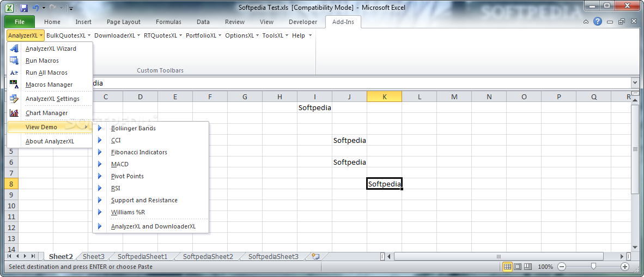Click the RSI demo arrow icon
The image size is (644, 277).
point(99,188)
